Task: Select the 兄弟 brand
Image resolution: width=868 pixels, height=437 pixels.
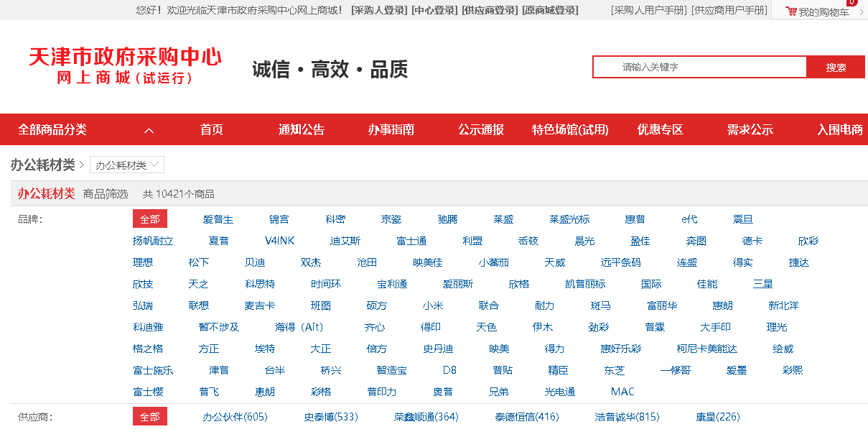Action: 499,392
